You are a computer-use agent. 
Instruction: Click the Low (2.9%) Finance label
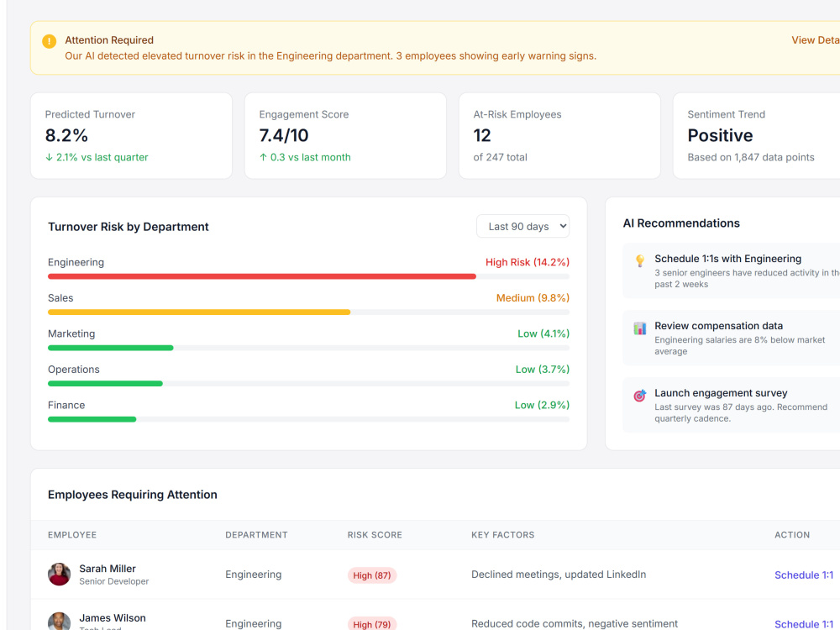[542, 405]
